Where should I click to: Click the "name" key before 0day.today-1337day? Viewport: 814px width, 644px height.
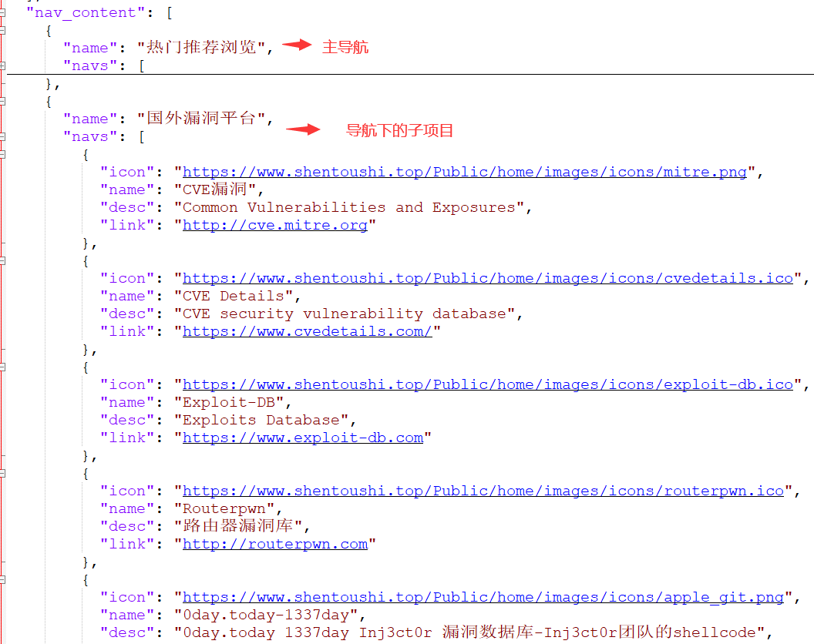pyautogui.click(x=128, y=615)
